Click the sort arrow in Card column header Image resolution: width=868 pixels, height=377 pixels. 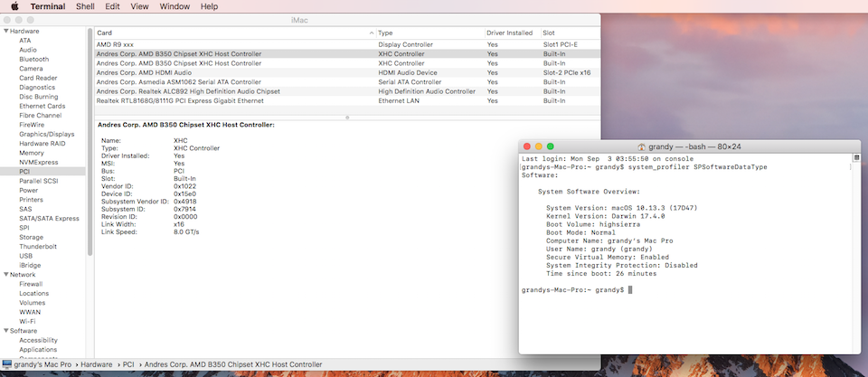371,33
